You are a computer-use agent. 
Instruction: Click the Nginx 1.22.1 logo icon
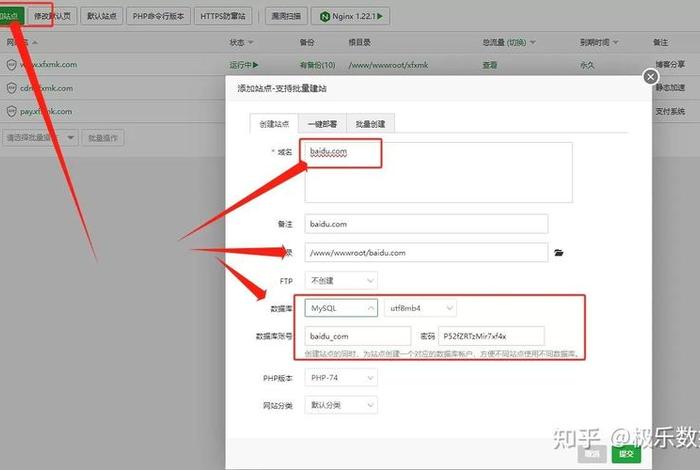coord(325,17)
